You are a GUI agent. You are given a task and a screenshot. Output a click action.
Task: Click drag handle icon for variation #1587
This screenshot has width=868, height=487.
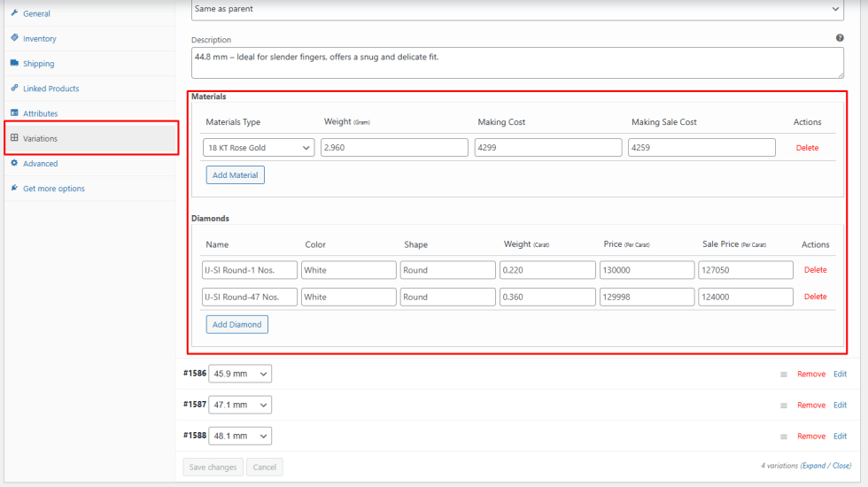783,406
